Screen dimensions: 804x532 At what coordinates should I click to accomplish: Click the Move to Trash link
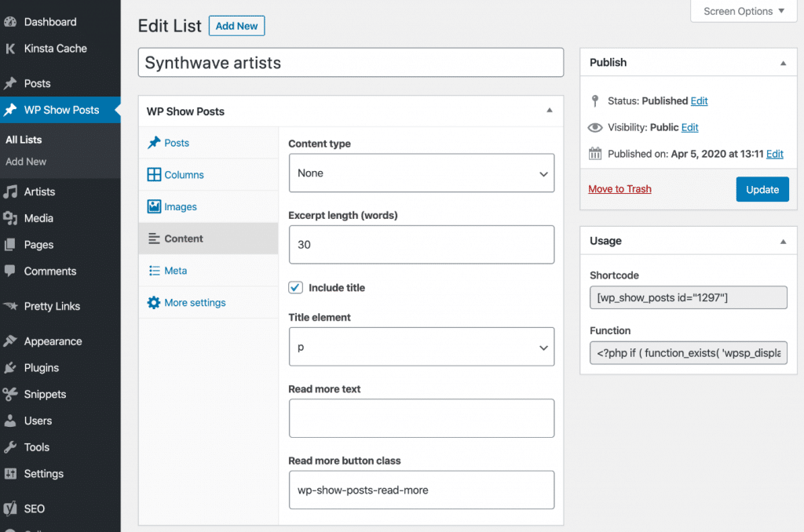pyautogui.click(x=619, y=188)
